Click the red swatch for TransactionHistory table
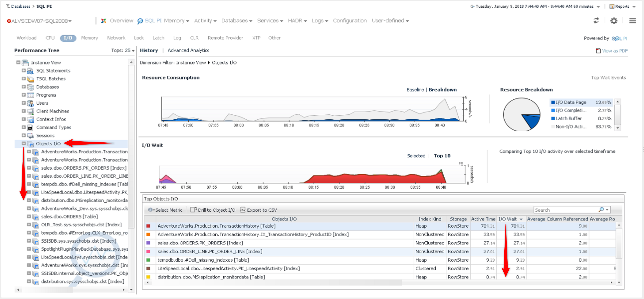 (148, 226)
